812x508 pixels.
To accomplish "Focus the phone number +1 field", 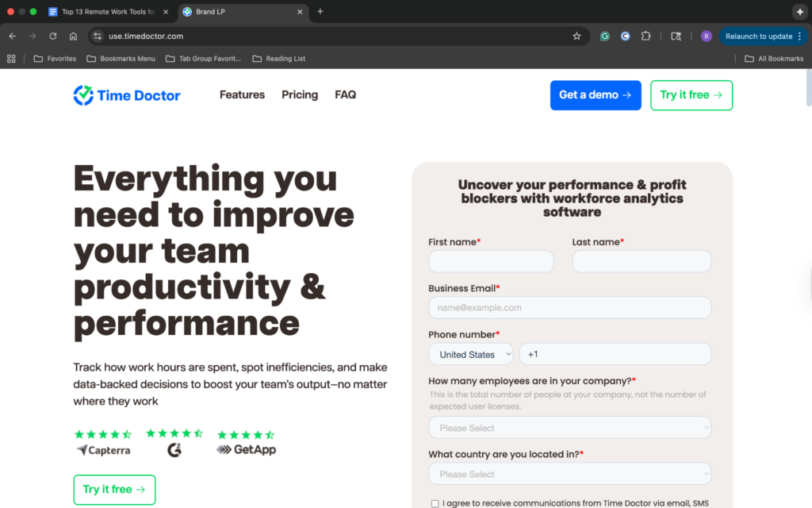I will (x=615, y=354).
